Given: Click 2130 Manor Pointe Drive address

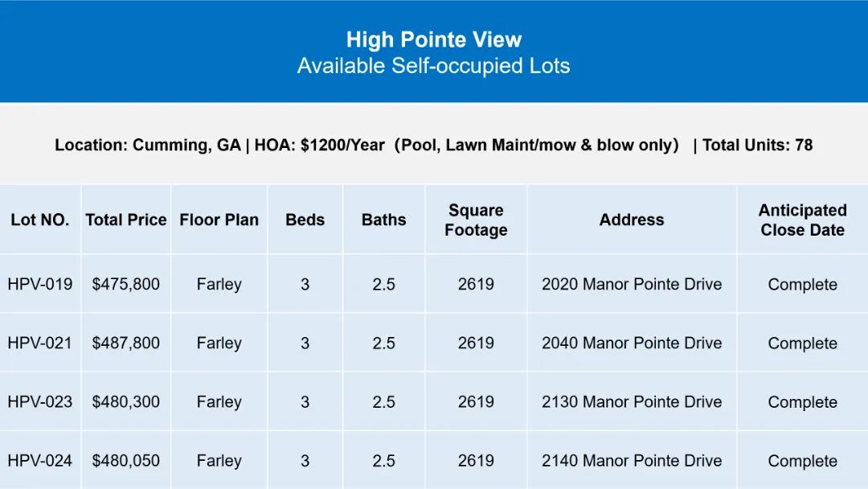Looking at the screenshot, I should click(x=632, y=401).
